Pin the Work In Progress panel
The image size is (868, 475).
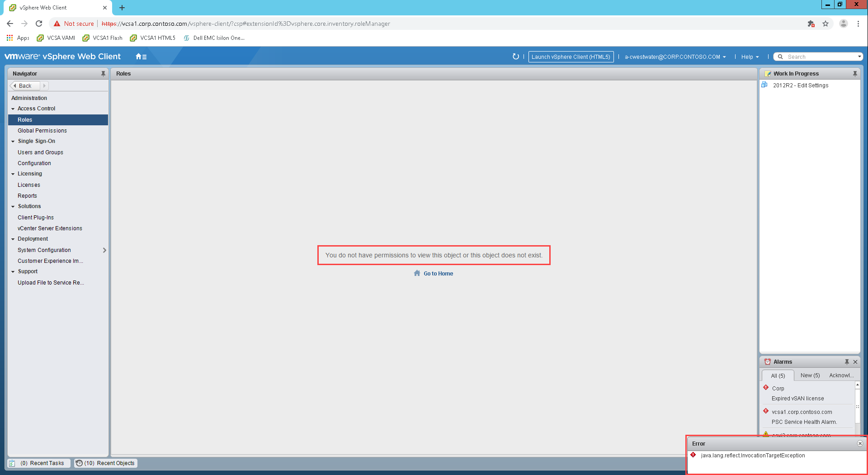855,73
